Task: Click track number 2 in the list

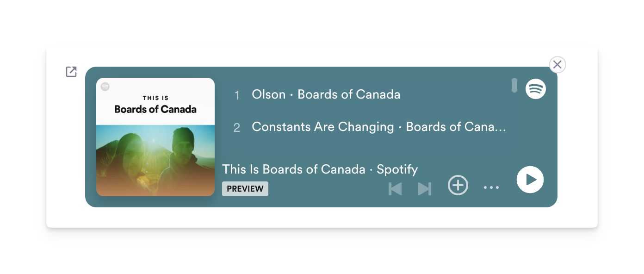Action: tap(237, 128)
